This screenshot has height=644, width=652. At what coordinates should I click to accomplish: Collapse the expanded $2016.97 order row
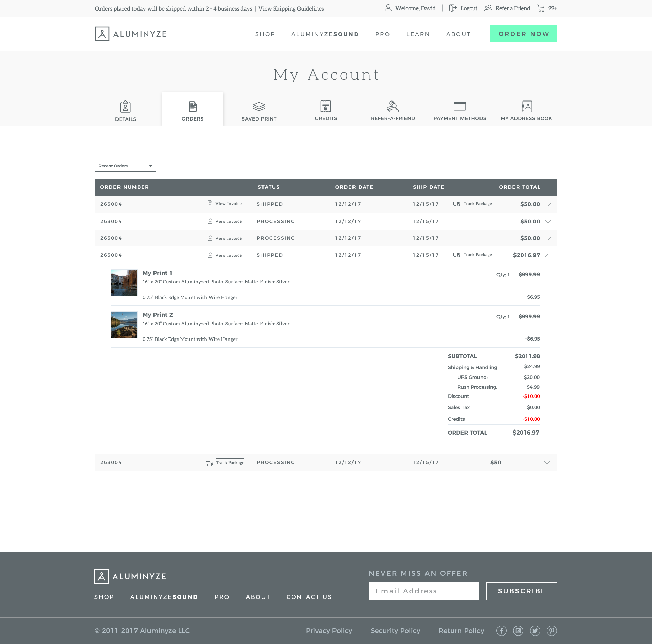[x=548, y=255]
